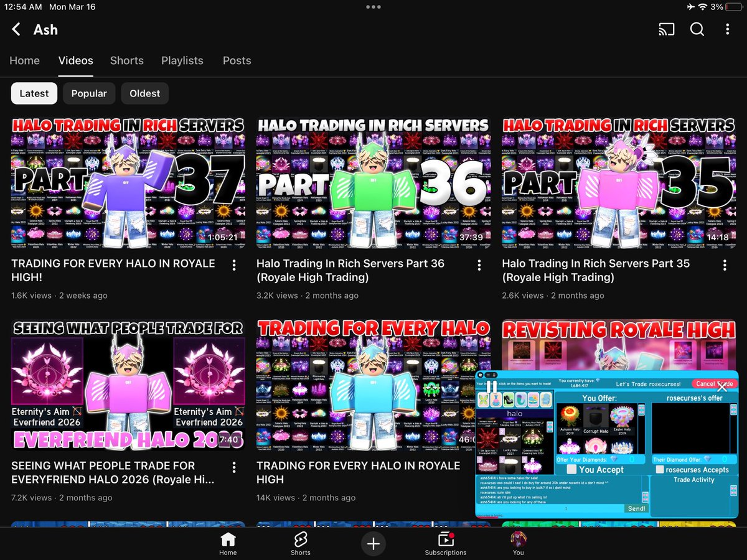Open the 14K views TRADING FOR EVERY HALO title
This screenshot has height=560, width=747.
click(x=359, y=472)
